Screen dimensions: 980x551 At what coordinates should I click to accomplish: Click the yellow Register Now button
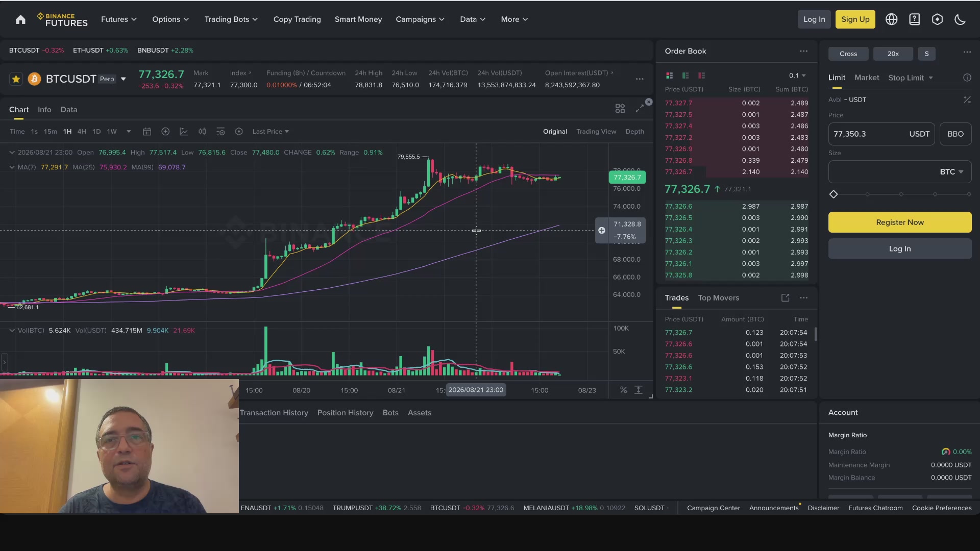coord(900,222)
